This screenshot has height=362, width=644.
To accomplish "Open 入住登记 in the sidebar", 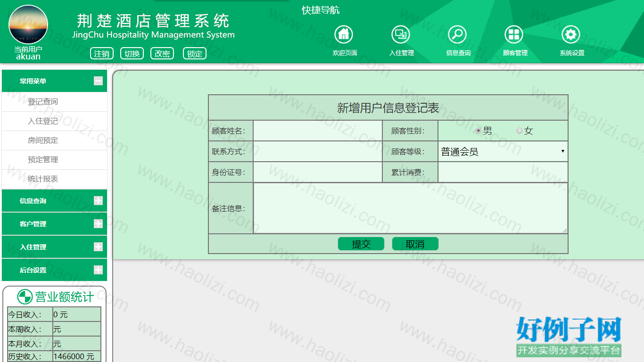I will 43,121.
